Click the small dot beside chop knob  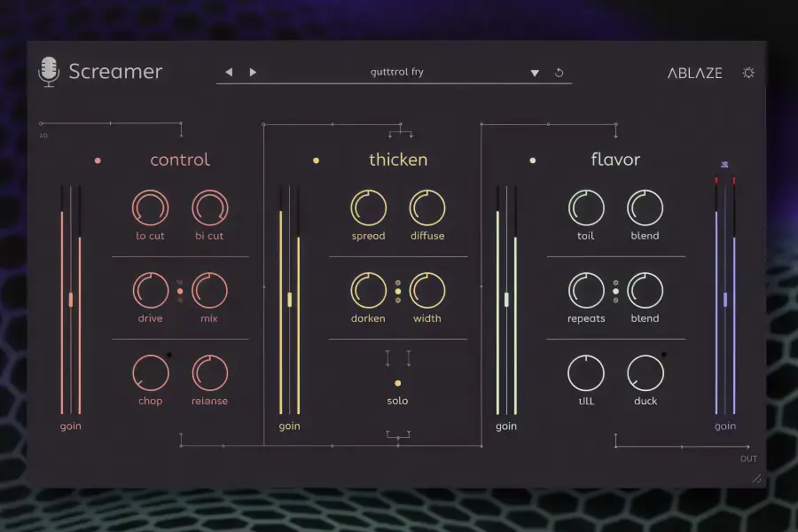pyautogui.click(x=169, y=356)
